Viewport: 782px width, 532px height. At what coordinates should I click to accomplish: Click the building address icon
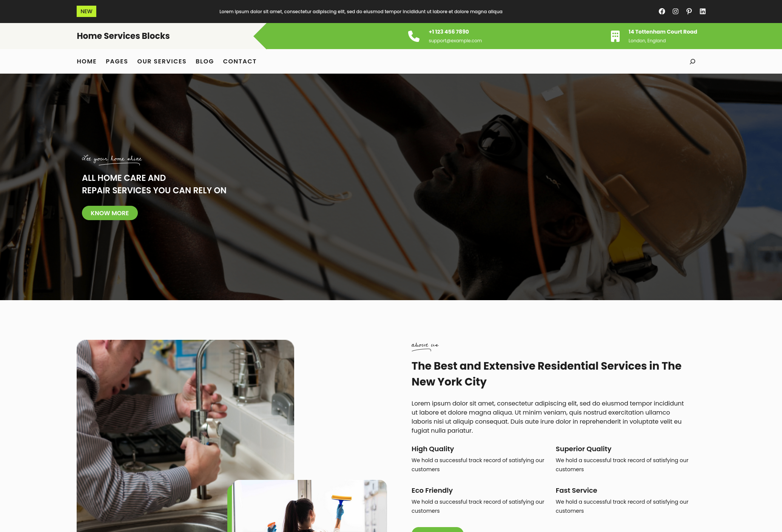pyautogui.click(x=615, y=36)
